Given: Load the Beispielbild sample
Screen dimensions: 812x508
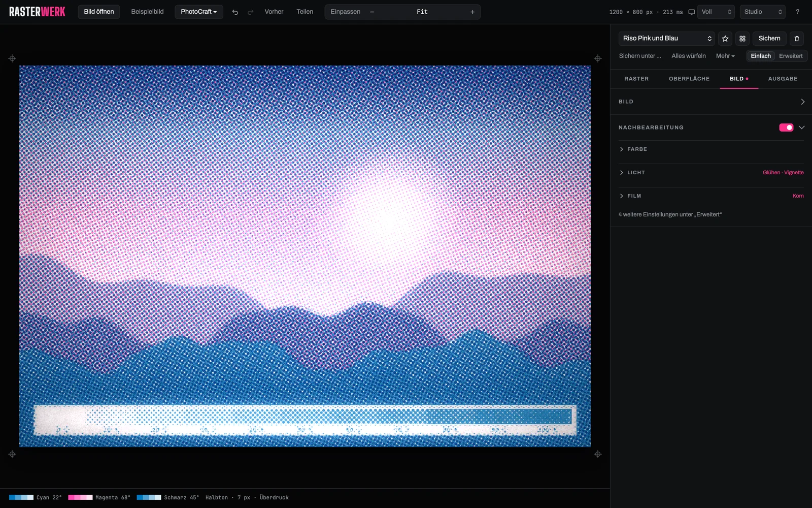Looking at the screenshot, I should [x=147, y=12].
